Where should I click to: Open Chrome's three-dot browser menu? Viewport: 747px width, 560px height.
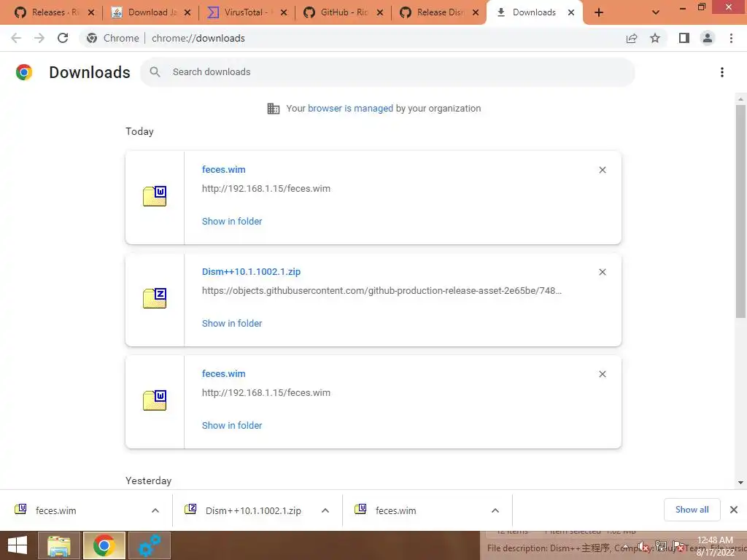pos(731,38)
